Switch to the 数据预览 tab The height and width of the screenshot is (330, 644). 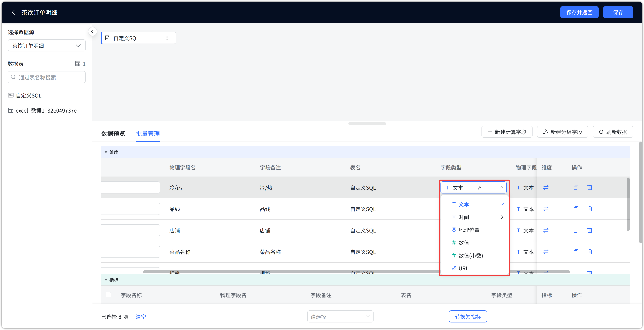pyautogui.click(x=113, y=134)
